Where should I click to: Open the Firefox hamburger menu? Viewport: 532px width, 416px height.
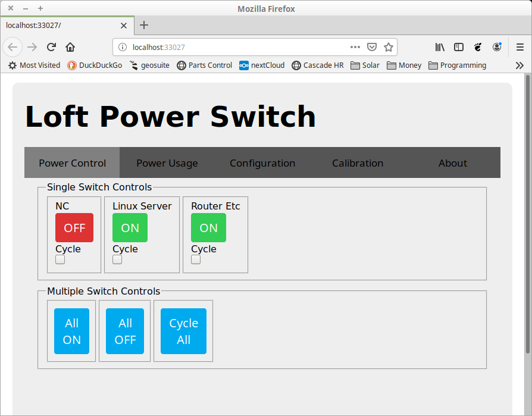(x=520, y=47)
